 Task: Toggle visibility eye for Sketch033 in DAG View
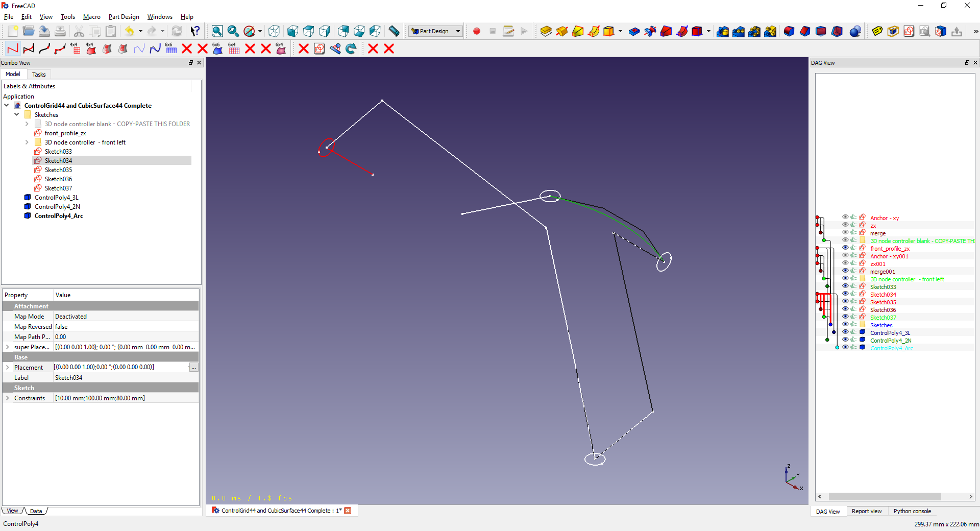click(845, 286)
